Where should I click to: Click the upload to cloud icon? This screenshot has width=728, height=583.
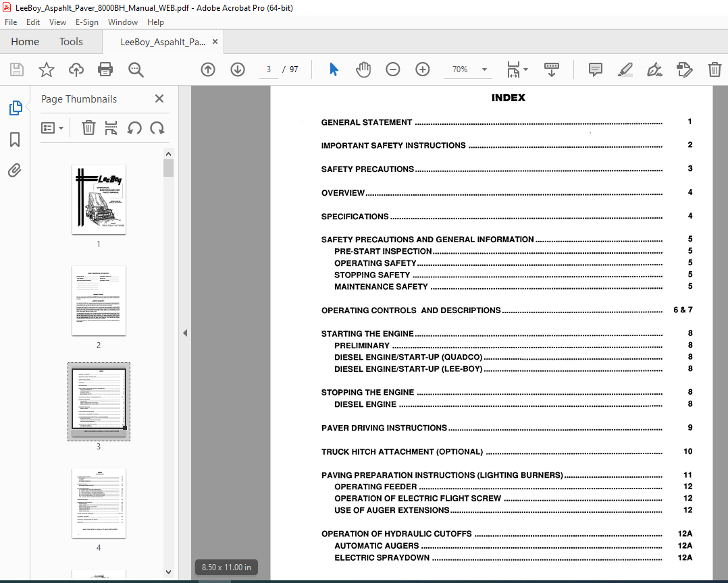(x=76, y=70)
